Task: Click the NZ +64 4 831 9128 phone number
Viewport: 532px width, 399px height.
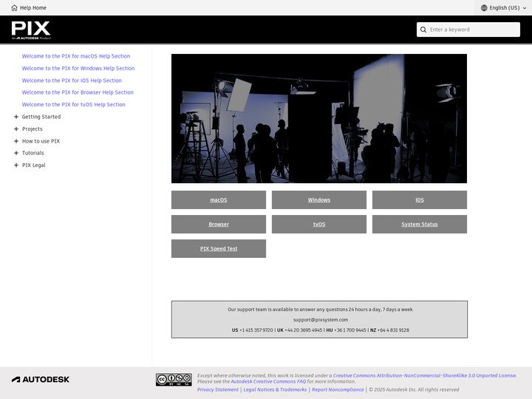Action: pos(389,330)
